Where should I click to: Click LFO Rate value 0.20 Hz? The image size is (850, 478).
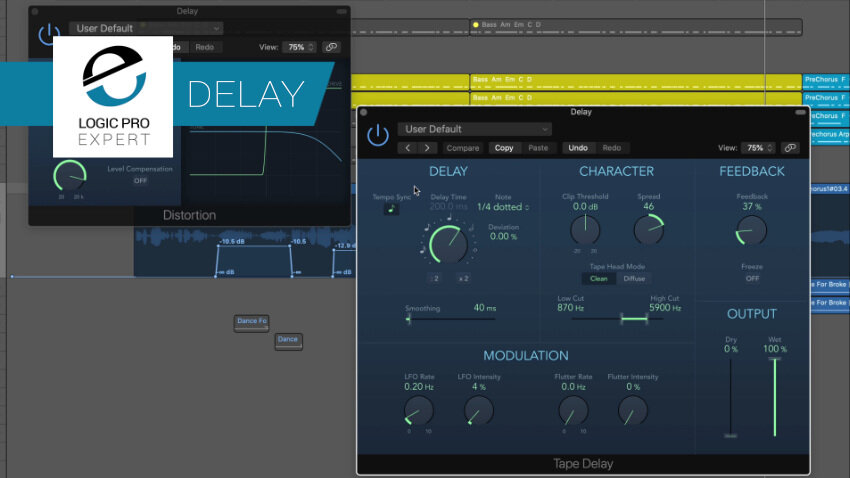[x=418, y=387]
